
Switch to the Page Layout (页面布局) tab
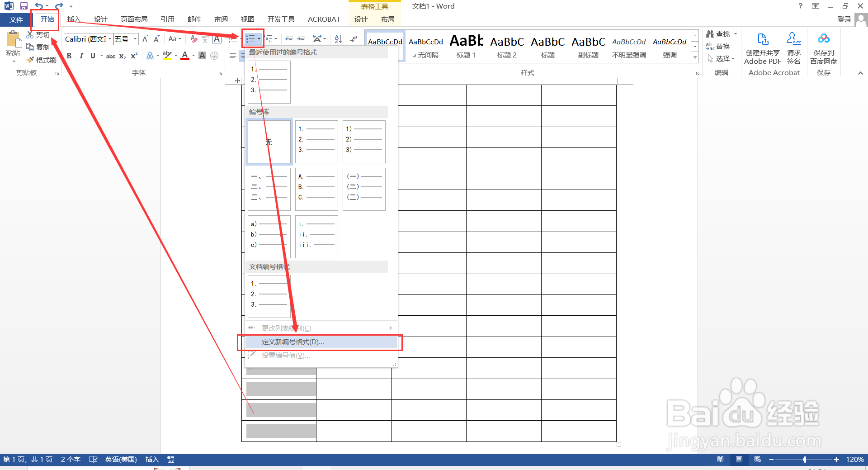pos(134,19)
